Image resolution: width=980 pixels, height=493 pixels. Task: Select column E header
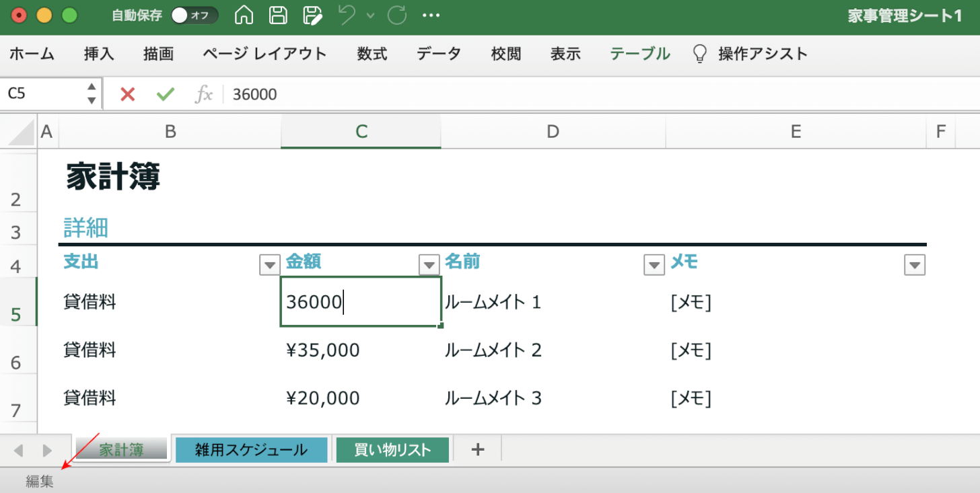796,132
